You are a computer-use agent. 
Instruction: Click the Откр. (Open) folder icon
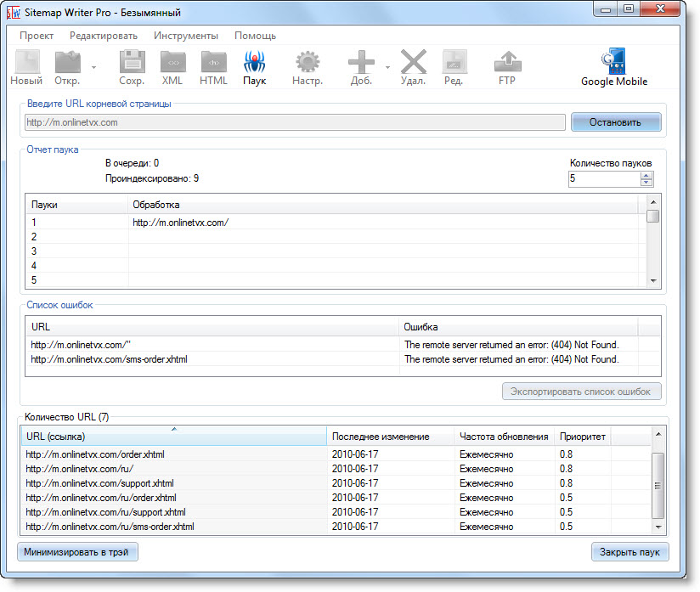[67, 62]
